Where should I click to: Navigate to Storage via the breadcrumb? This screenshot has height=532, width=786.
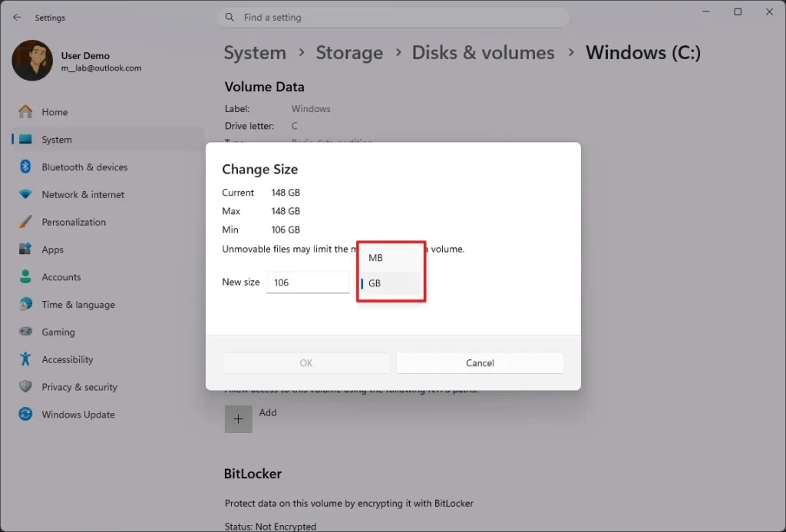[x=349, y=52]
